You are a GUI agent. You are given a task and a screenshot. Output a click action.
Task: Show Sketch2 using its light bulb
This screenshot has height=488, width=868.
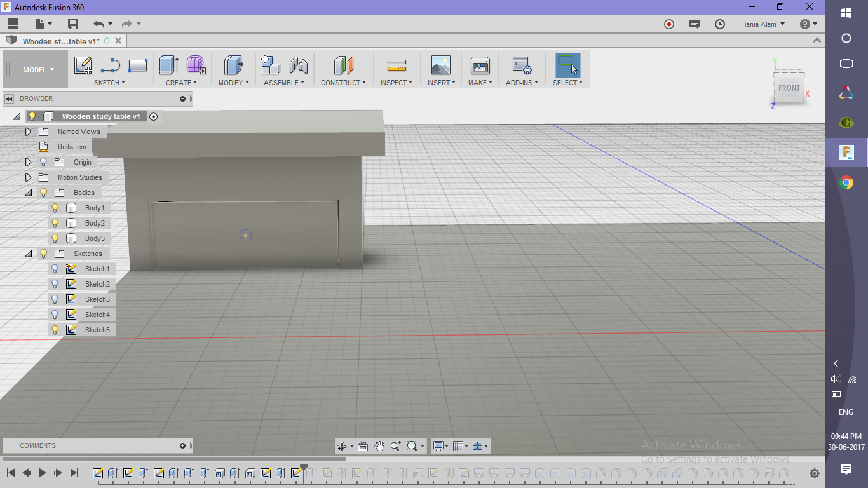pyautogui.click(x=55, y=284)
